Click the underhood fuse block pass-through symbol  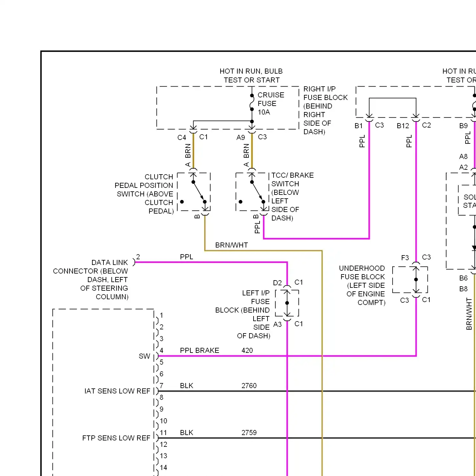[410, 280]
